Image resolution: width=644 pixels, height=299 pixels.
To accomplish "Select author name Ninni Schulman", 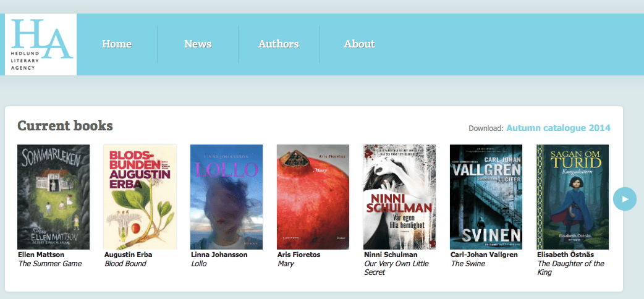I will click(x=391, y=255).
